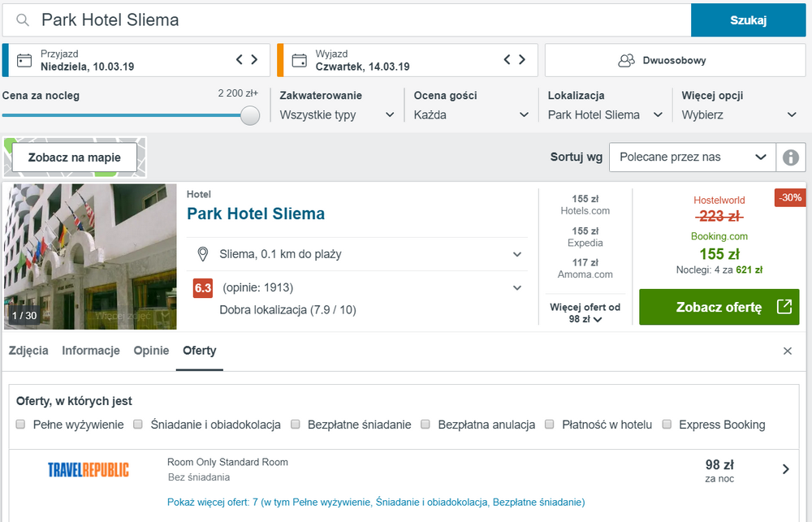Expand the Sliema location details
The width and height of the screenshot is (812, 522).
click(x=516, y=254)
